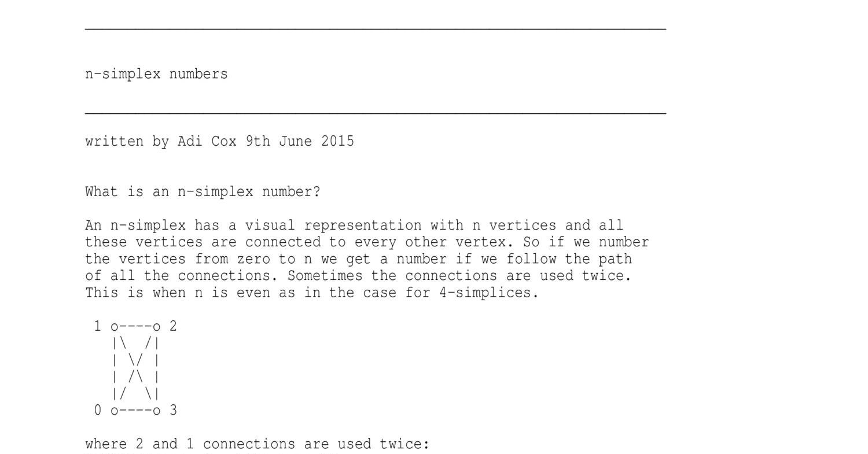Click the crossing center of the diagram
Viewport: 868px width, 454px height.
[x=135, y=368]
